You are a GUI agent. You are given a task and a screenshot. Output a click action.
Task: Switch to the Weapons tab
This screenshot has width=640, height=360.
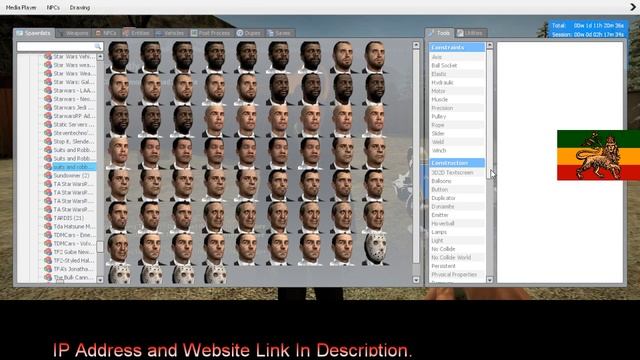tap(73, 33)
